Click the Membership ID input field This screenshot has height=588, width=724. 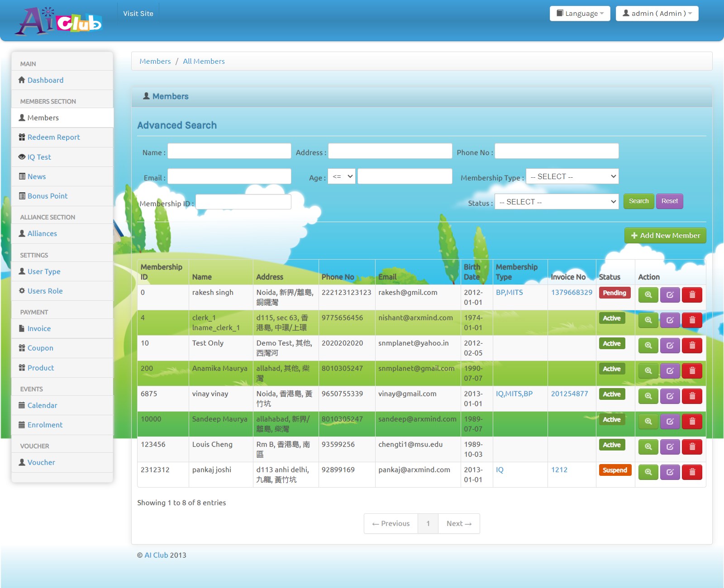(243, 202)
